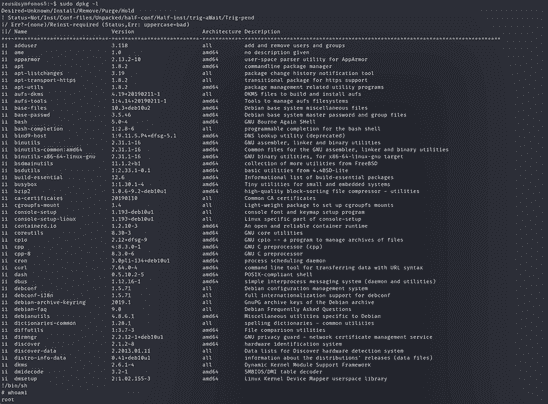Click the 'Architecture' column header

pyautogui.click(x=222, y=31)
